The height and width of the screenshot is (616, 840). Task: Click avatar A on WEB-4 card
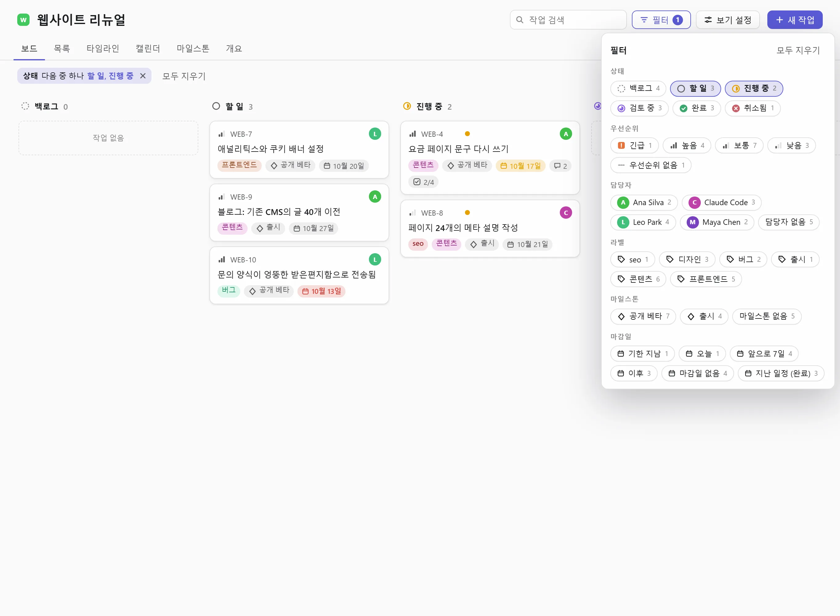[566, 134]
